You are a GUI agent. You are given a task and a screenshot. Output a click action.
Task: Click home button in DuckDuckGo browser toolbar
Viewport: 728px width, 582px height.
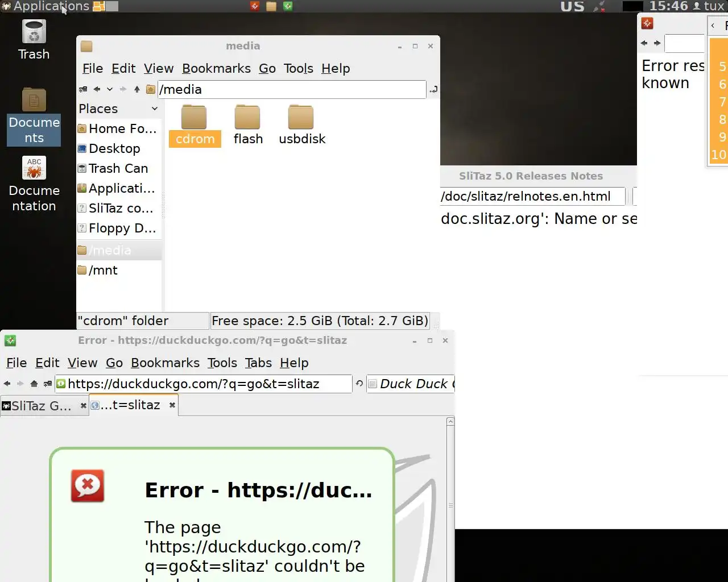(34, 384)
